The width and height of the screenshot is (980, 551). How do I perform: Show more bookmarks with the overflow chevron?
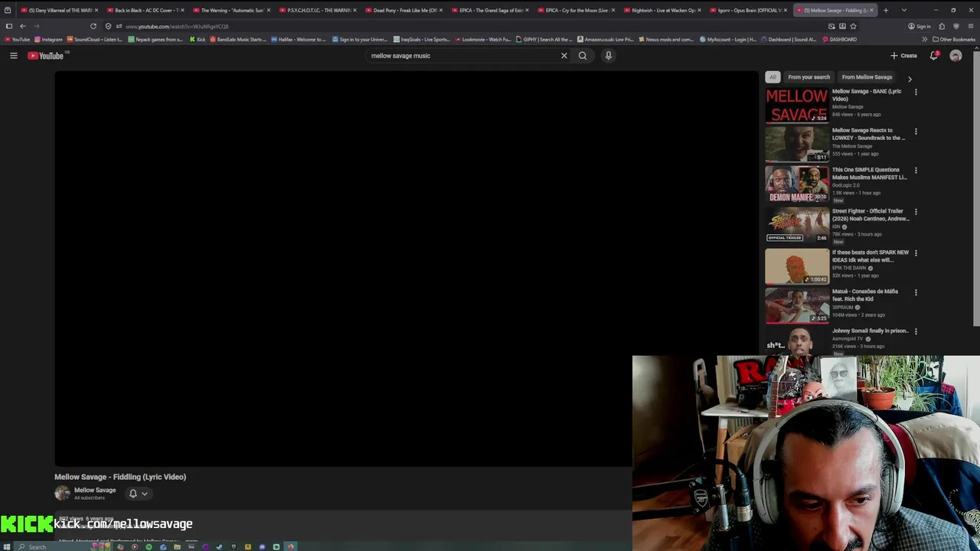[924, 39]
